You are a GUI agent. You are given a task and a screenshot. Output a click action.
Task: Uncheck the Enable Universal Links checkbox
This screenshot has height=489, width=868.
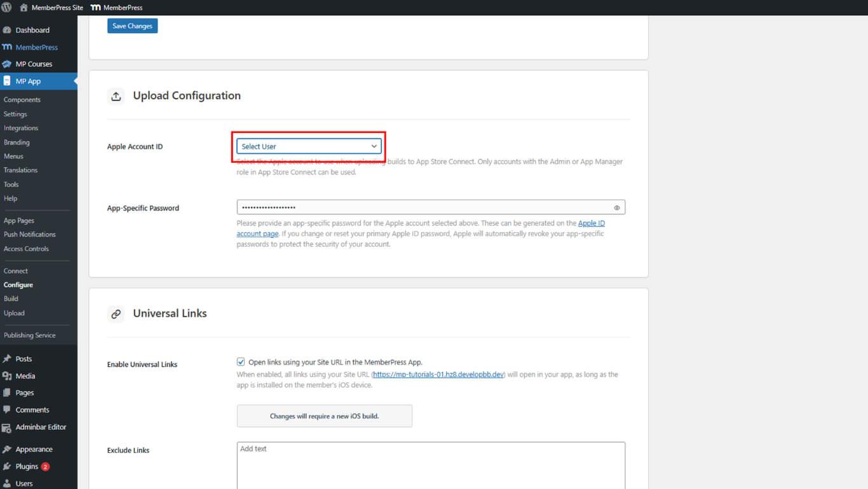241,362
